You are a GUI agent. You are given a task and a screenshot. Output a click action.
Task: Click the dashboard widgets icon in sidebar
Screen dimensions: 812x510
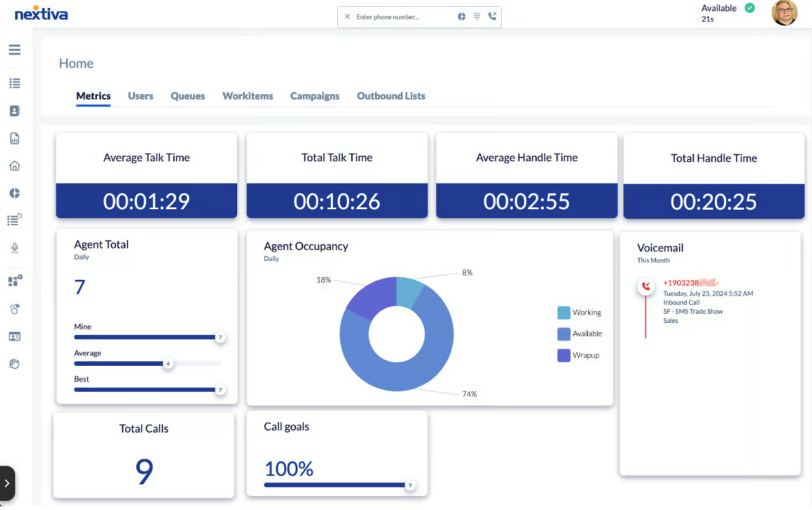tap(15, 280)
